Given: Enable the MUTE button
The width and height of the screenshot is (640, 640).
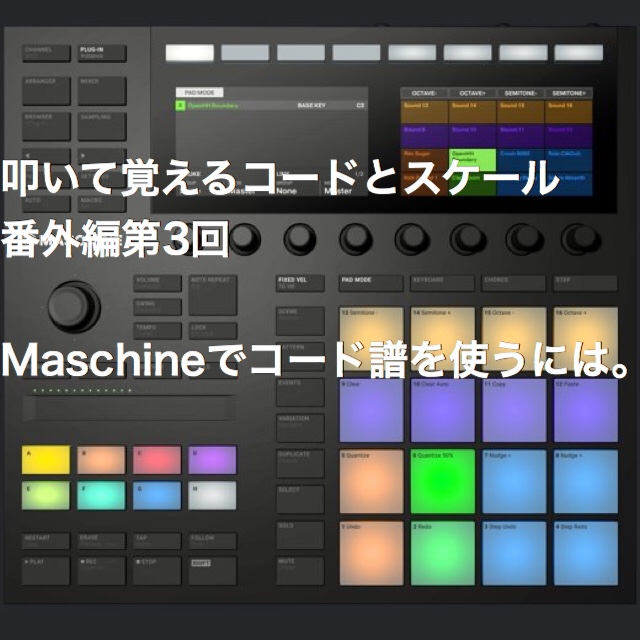Looking at the screenshot, I should pyautogui.click(x=300, y=570).
